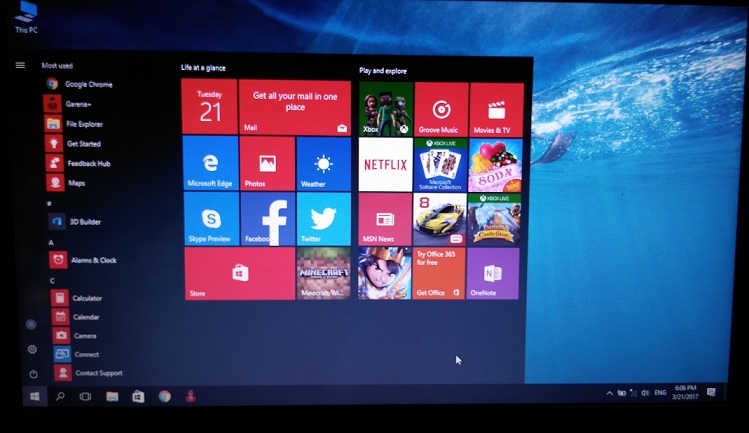Open the Movies & TV tile
Viewport: 749px width, 433px height.
[496, 110]
